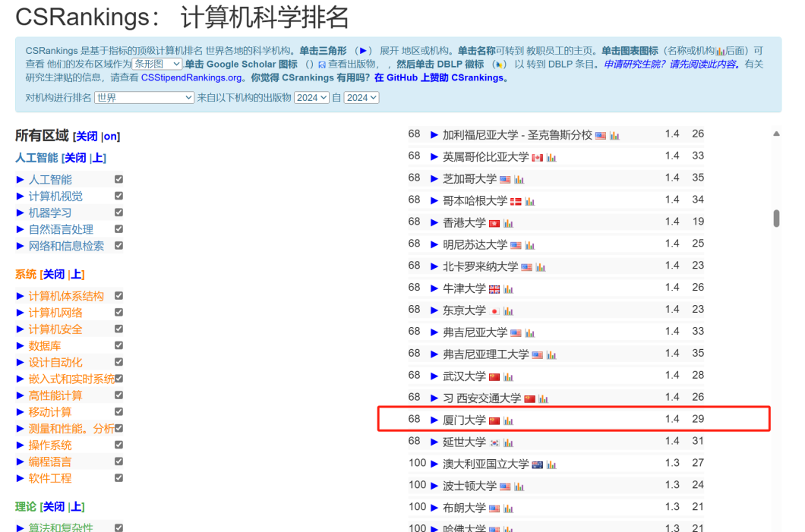
Task: Open chart icon for 波士顿大学
Action: tap(519, 487)
